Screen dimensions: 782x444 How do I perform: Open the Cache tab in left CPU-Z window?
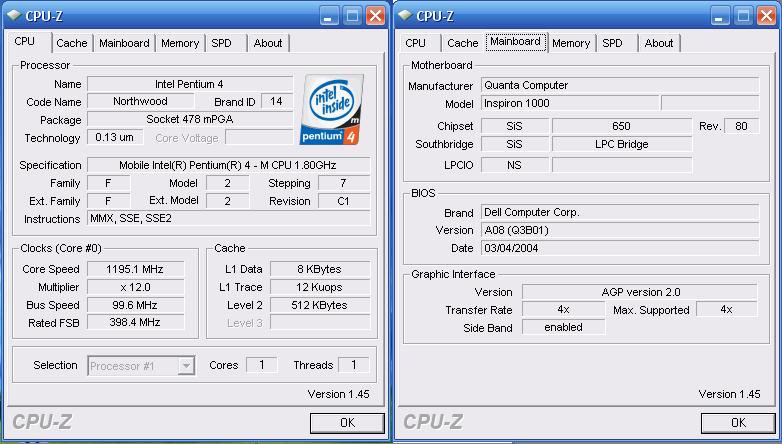coord(72,43)
